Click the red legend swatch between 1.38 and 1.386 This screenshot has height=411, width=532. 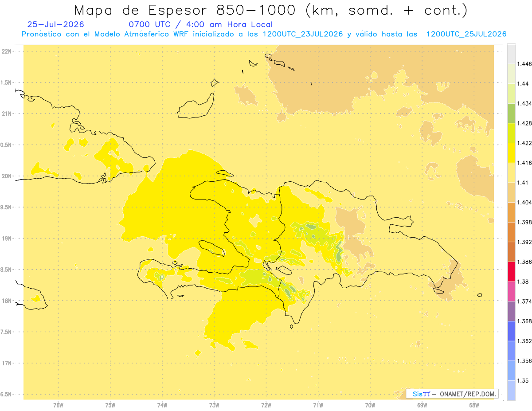[x=511, y=271]
